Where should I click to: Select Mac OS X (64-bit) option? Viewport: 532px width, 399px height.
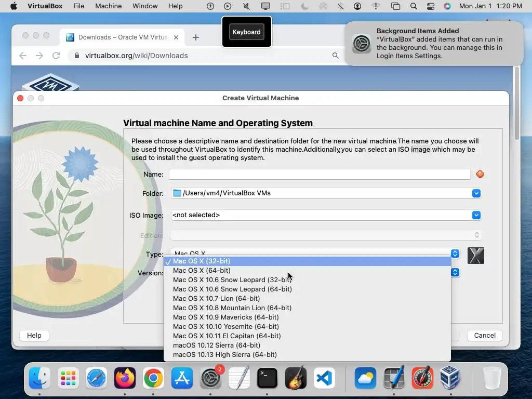click(x=307, y=270)
